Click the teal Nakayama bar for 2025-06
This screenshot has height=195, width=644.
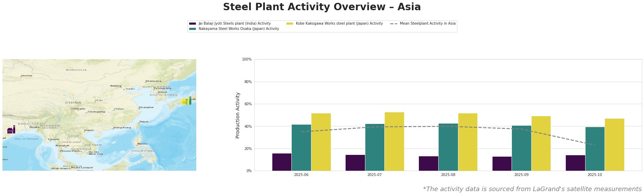301,147
